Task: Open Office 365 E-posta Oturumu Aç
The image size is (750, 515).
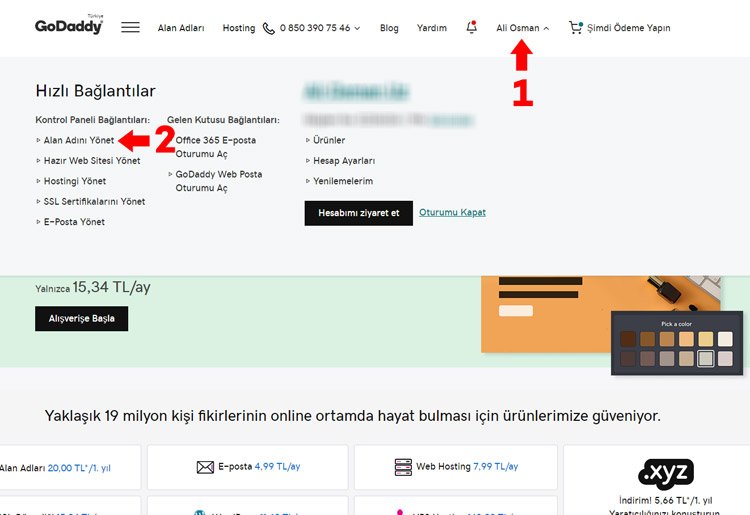Action: [215, 147]
